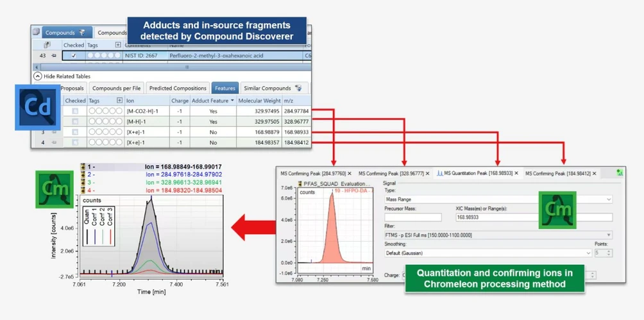Switch to the active Compounds tab

coord(67,32)
